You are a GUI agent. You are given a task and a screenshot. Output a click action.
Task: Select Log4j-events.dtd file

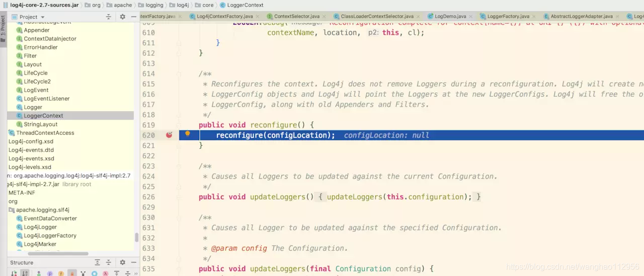coord(31,150)
